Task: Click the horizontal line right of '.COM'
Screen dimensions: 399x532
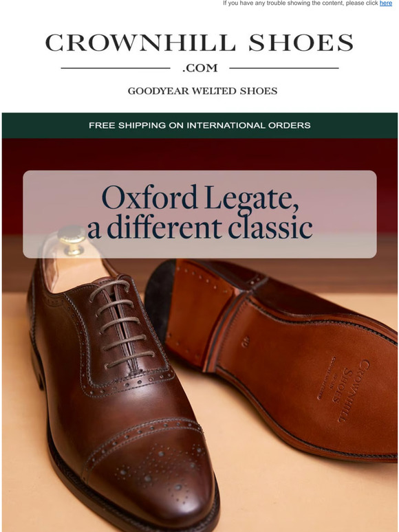Action: click(x=284, y=68)
